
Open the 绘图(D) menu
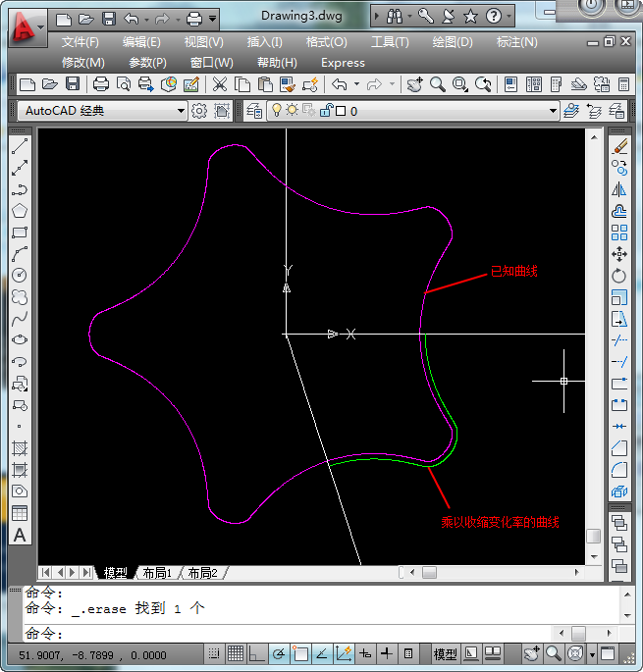[453, 42]
